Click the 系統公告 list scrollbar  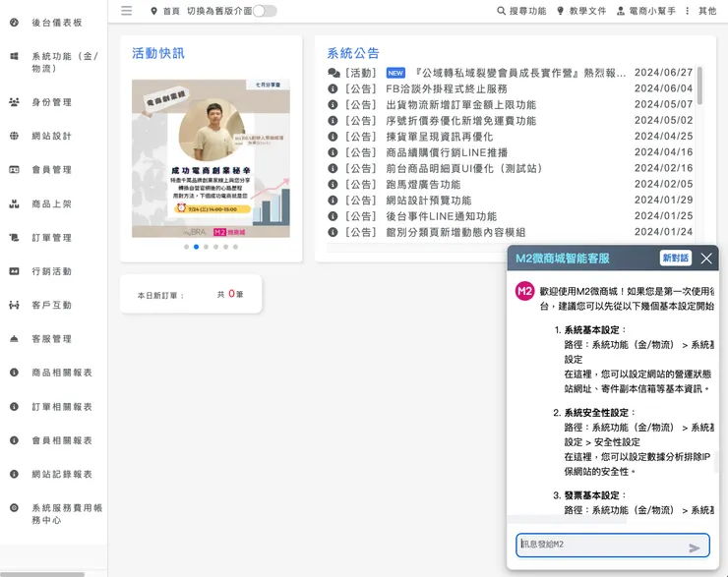click(x=699, y=86)
